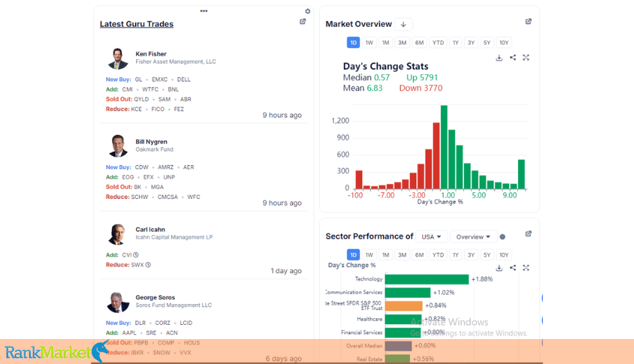
Task: Select 1W range in Sector Performance
Action: click(x=369, y=255)
